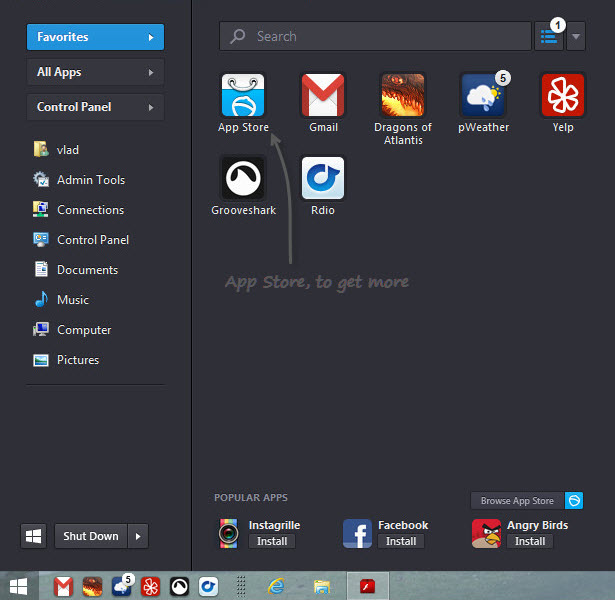Open Connections from the list
The image size is (615, 600).
click(78, 210)
